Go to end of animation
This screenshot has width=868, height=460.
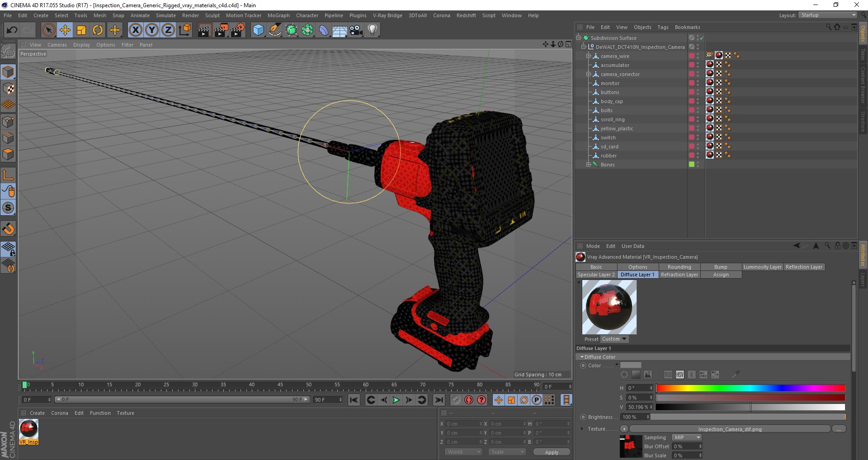[439, 400]
